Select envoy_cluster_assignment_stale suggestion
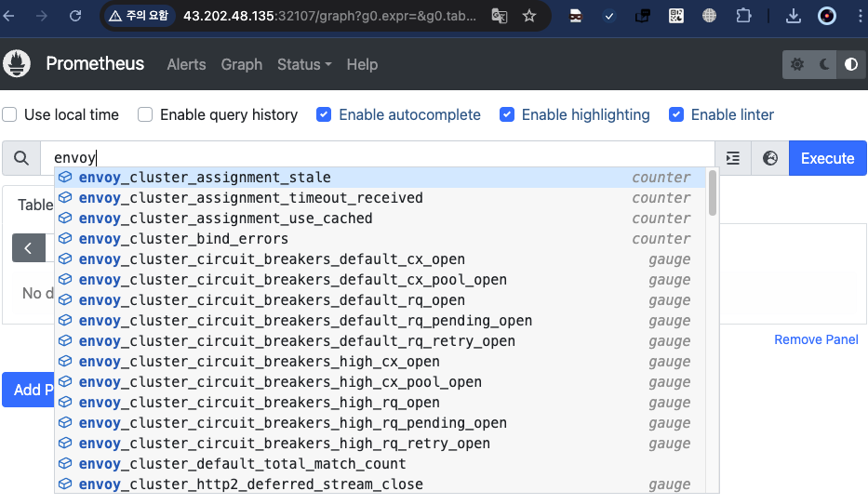868x504 pixels. click(x=380, y=177)
